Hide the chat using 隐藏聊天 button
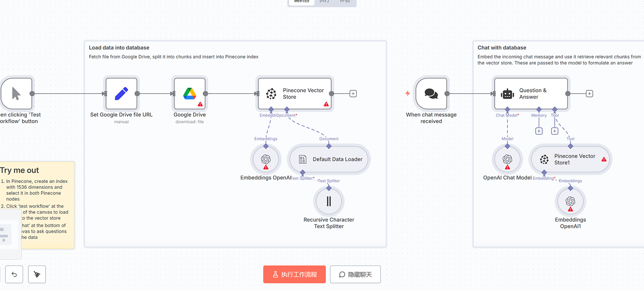Viewport: 644px width, 290px height. [x=355, y=274]
